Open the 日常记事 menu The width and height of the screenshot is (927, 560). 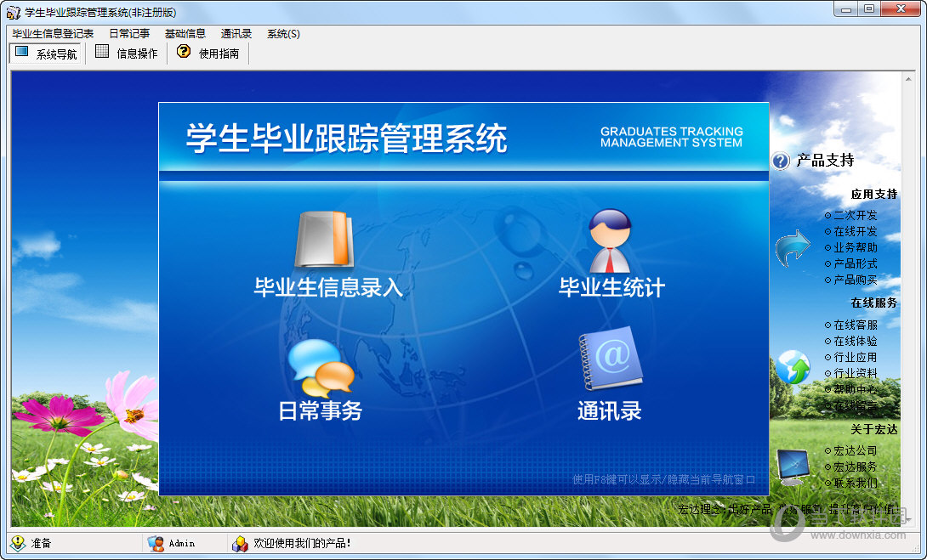point(129,34)
